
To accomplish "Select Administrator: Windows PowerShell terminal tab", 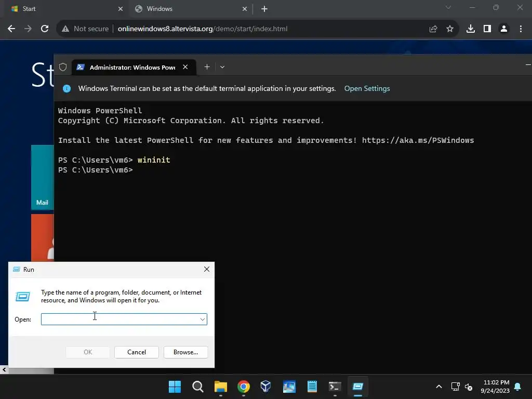I will [x=134, y=67].
